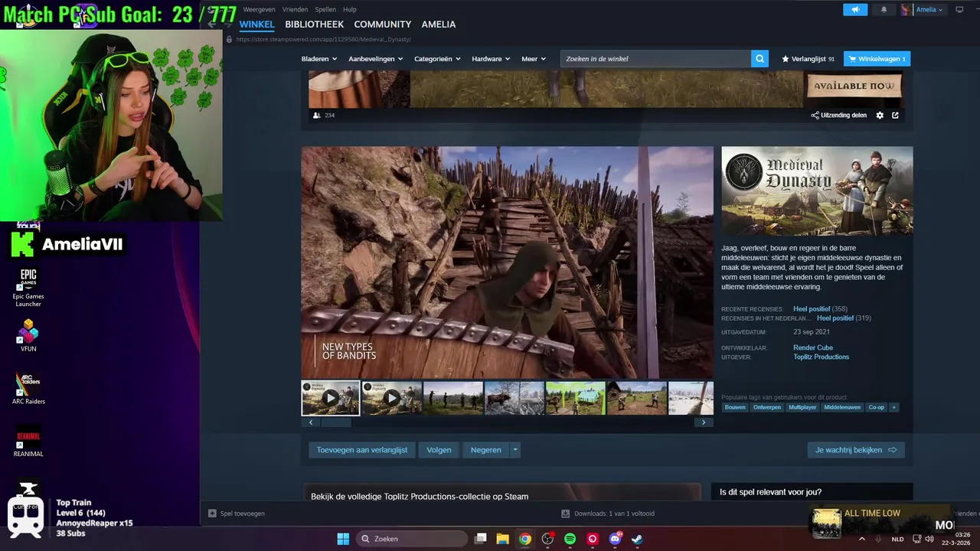
Task: Open Epic Games Launcher desktop shortcut
Action: (28, 288)
